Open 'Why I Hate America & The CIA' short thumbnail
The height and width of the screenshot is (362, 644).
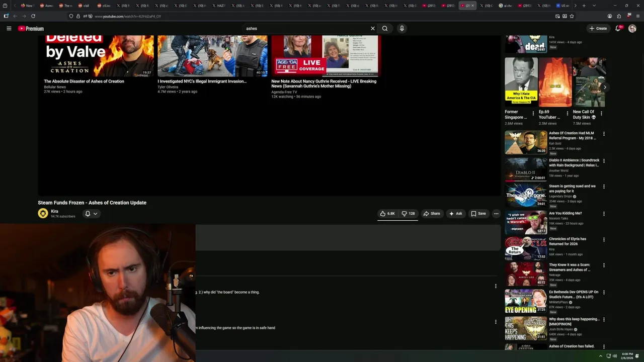[521, 82]
